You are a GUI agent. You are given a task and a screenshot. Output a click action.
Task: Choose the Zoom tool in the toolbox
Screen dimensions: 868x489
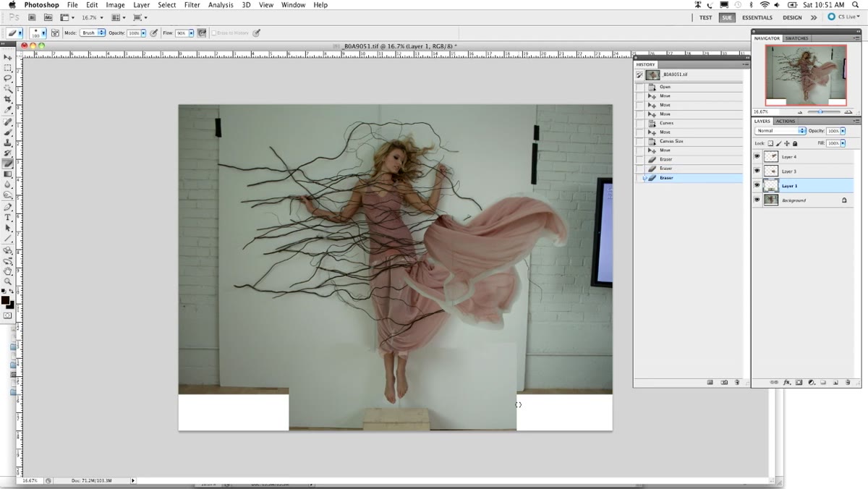[8, 281]
